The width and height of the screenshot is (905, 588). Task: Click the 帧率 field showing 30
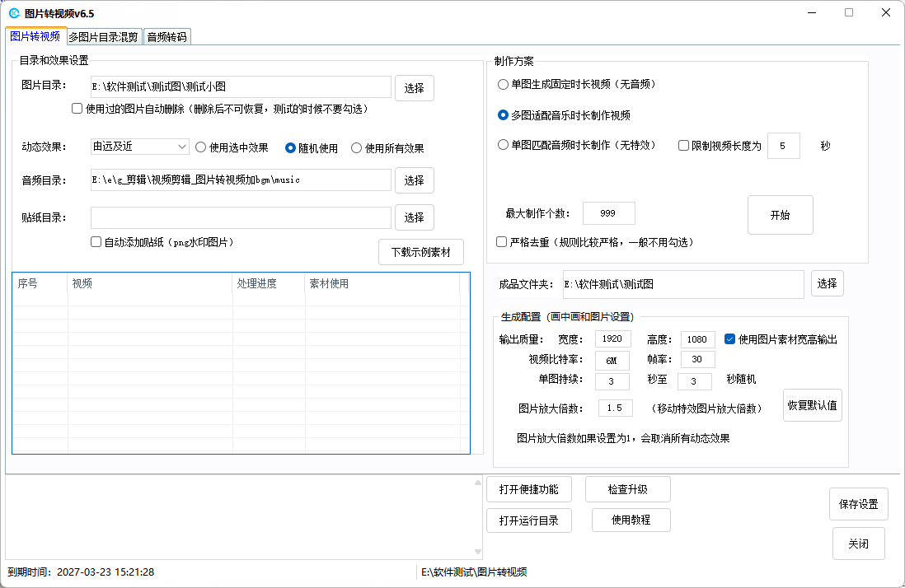click(x=698, y=359)
